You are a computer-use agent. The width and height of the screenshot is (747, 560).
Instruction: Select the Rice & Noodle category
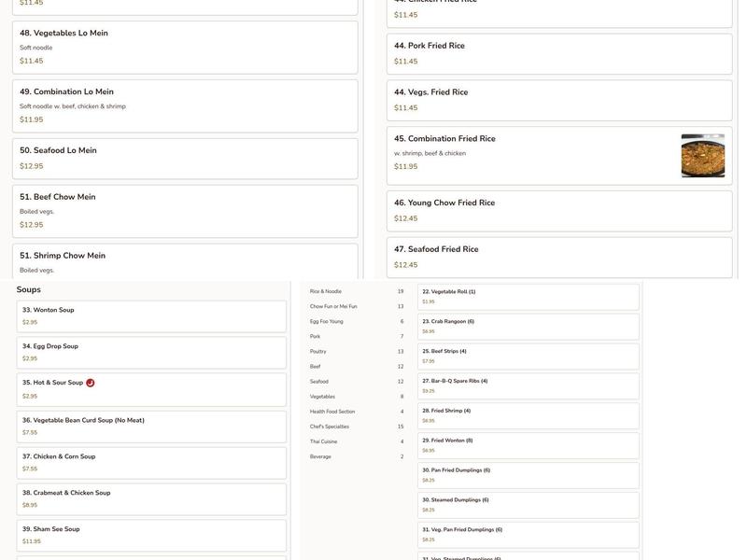[326, 291]
